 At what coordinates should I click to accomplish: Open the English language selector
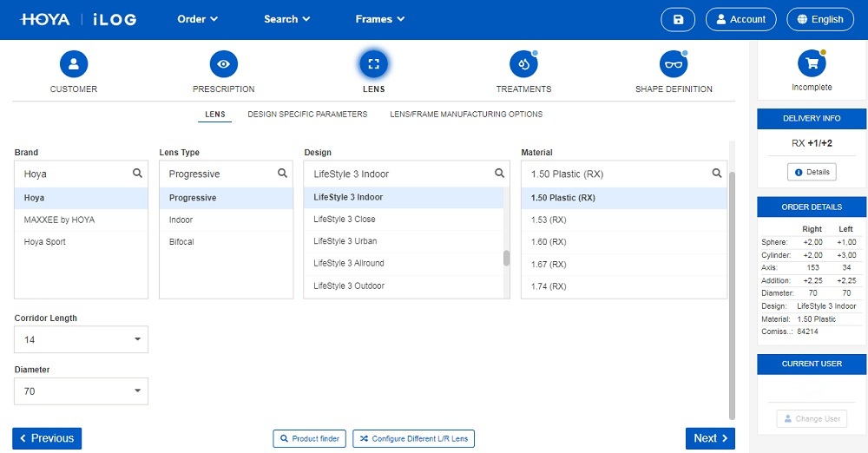tap(819, 19)
